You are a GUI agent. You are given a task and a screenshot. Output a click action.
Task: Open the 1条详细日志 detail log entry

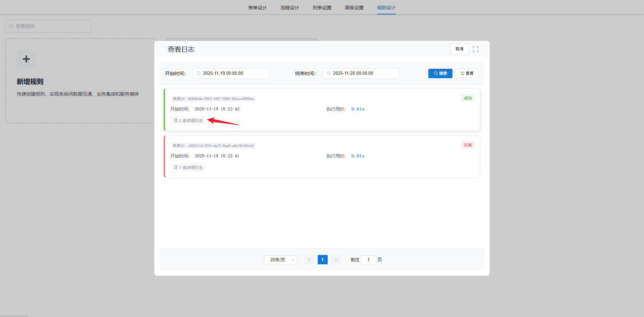[188, 167]
